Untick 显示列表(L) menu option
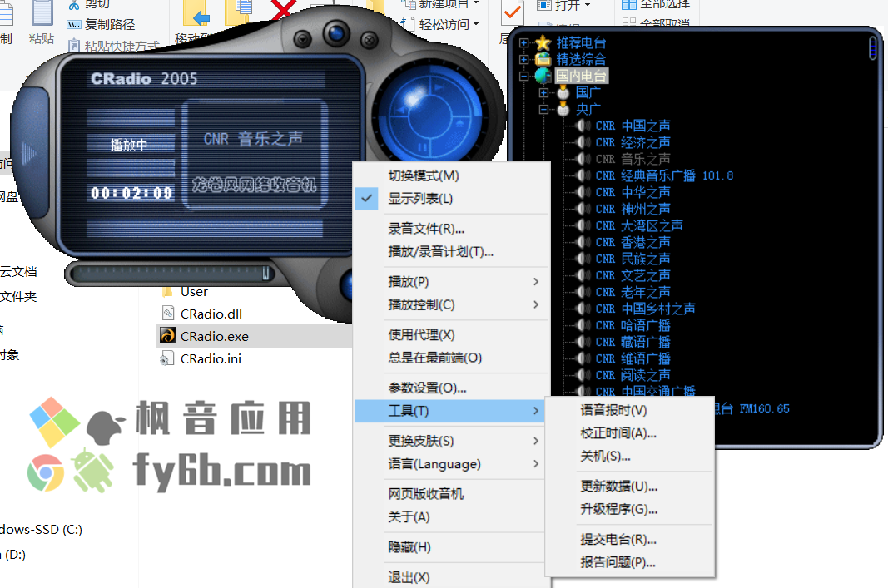This screenshot has width=888, height=588. click(x=451, y=199)
